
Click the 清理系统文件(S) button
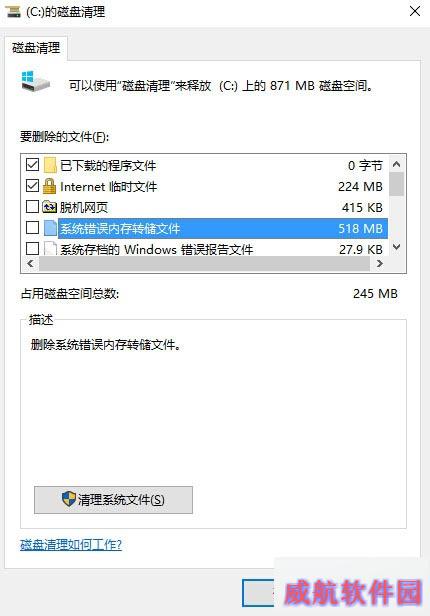click(x=113, y=500)
